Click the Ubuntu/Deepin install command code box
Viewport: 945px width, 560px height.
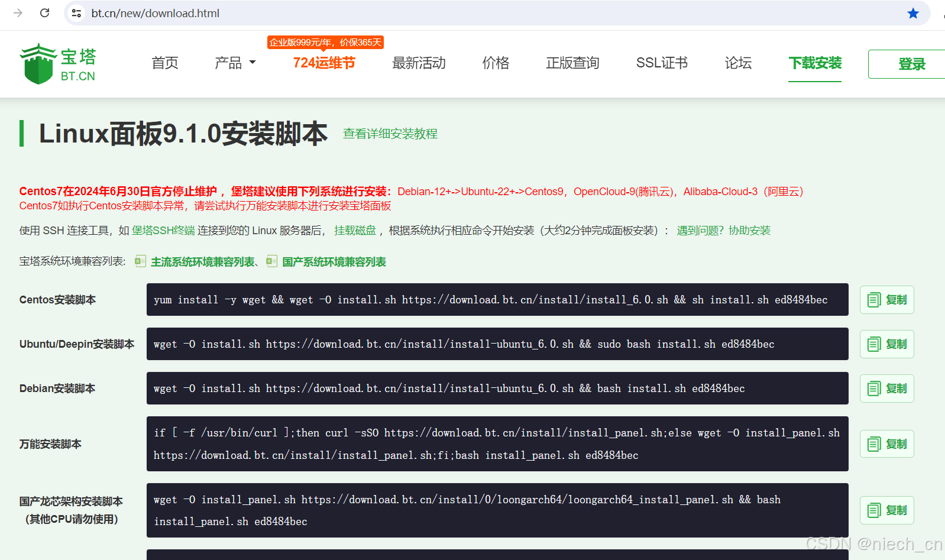click(497, 344)
